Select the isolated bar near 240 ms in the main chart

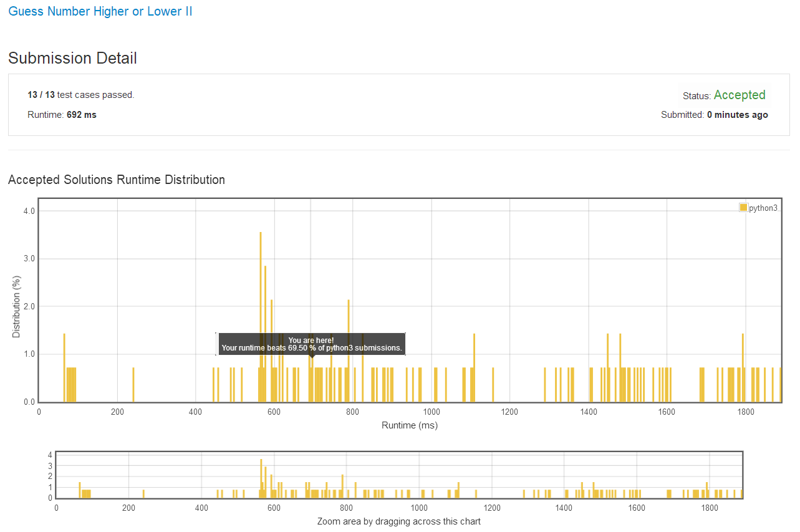click(133, 385)
